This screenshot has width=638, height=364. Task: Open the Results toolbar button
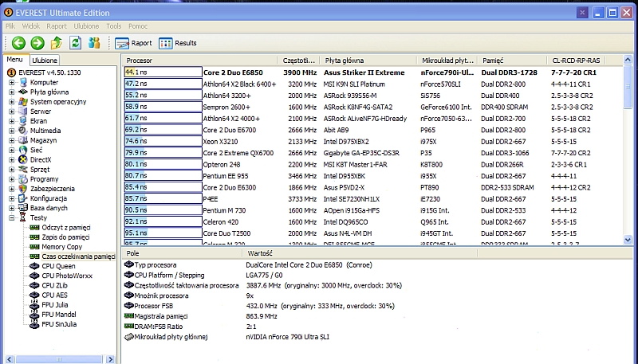[x=178, y=43]
